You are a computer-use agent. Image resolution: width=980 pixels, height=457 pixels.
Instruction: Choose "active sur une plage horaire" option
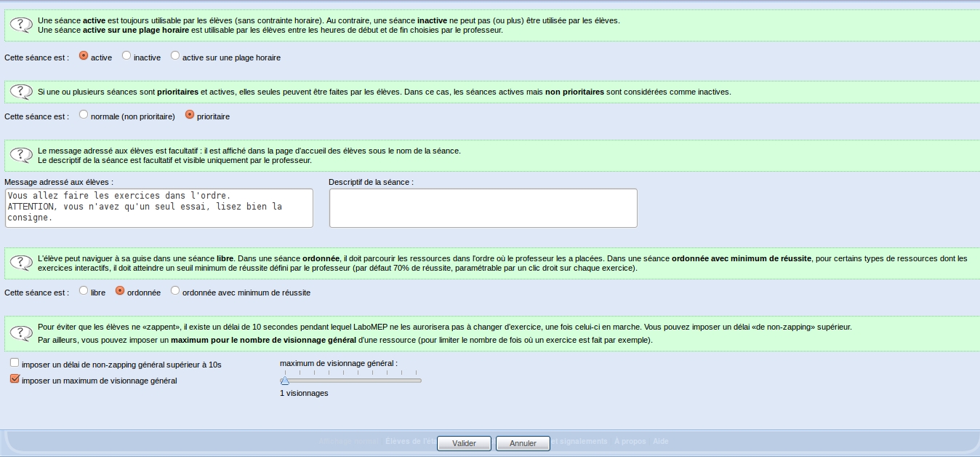click(x=175, y=56)
